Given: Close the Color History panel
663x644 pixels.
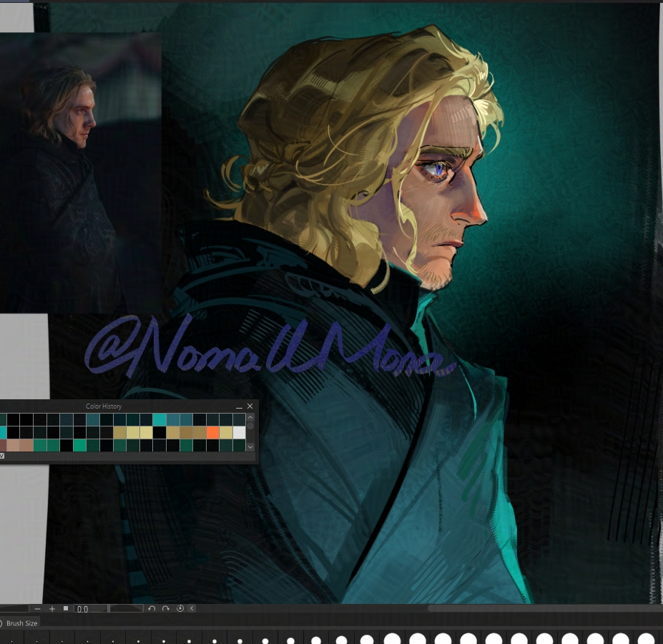Looking at the screenshot, I should pyautogui.click(x=250, y=406).
